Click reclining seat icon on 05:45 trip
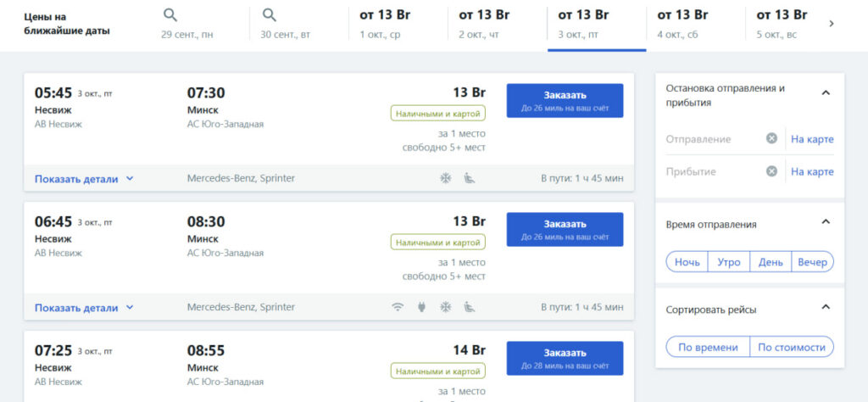 click(470, 178)
